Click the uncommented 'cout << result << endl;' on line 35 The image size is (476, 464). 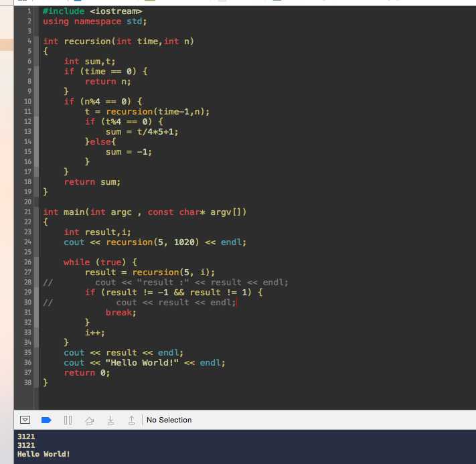[124, 353]
